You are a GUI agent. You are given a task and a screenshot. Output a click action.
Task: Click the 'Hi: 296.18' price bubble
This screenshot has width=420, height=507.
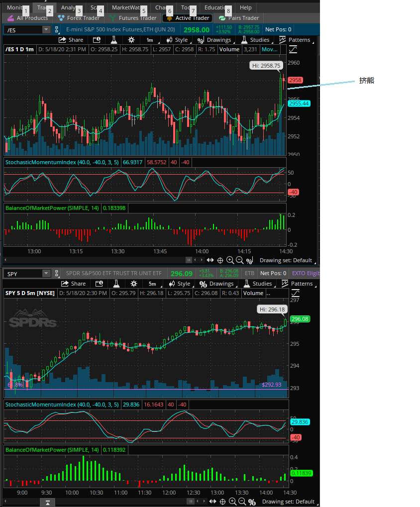272,309
